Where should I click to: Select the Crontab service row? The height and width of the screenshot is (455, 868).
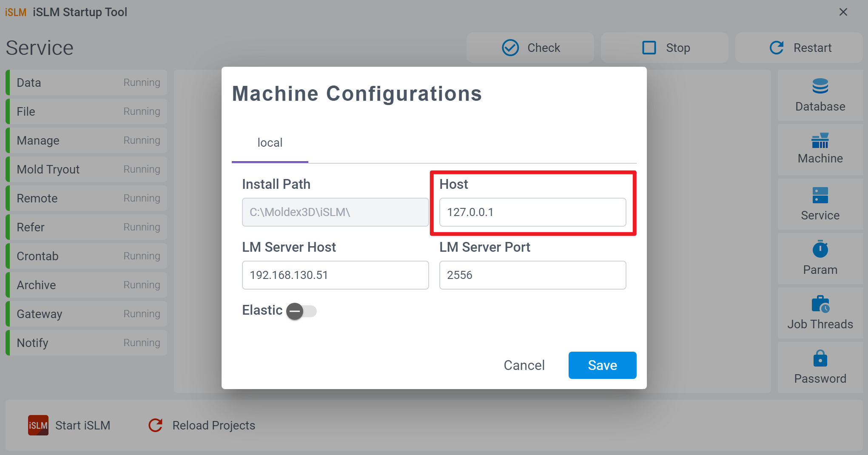pos(86,256)
